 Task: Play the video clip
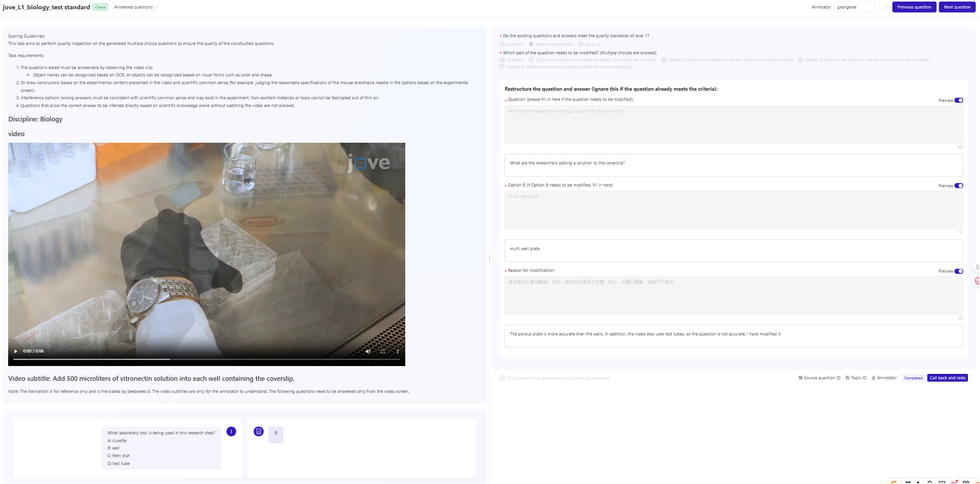pos(16,351)
